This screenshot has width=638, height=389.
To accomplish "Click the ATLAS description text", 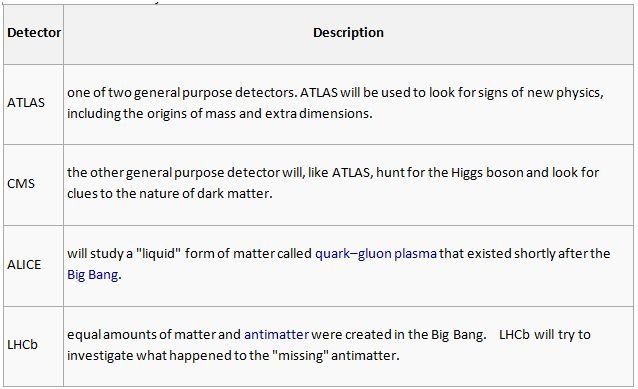I will point(335,103).
